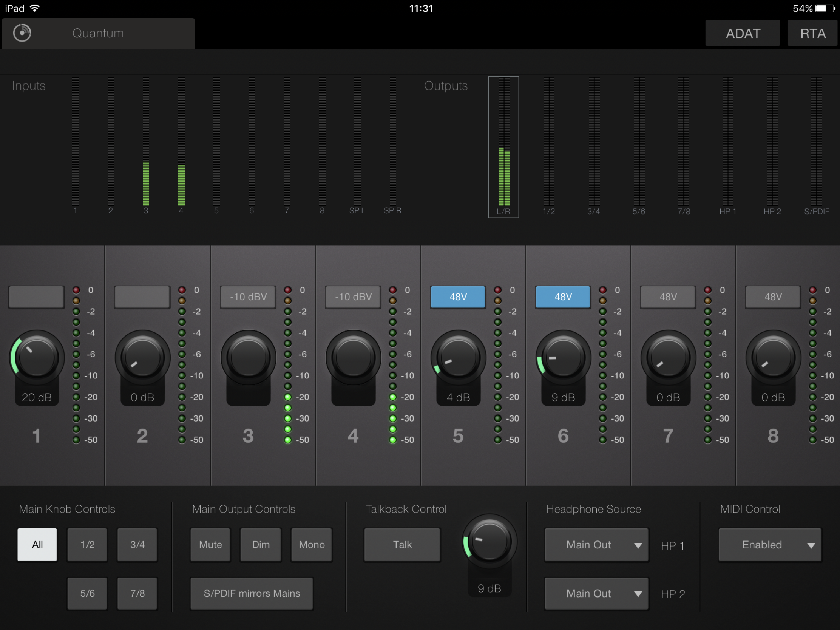Open MIDI Control Enabled dropdown

[x=770, y=545]
